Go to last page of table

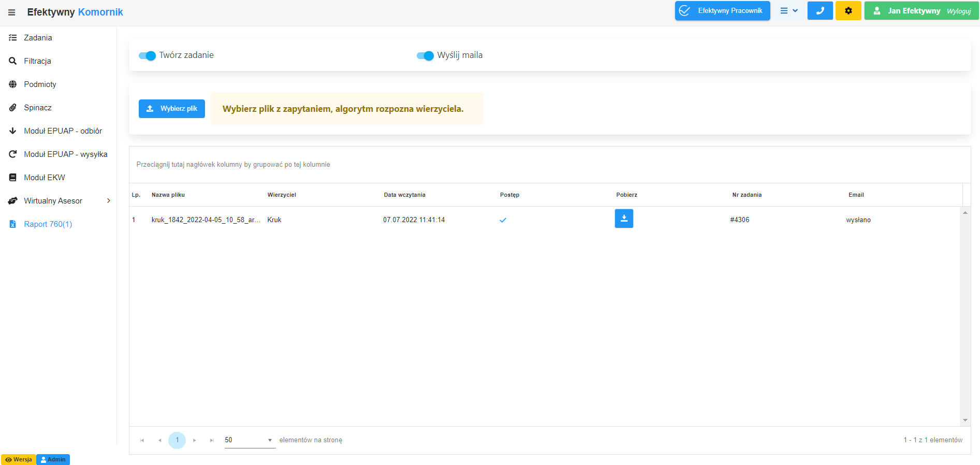coord(212,440)
